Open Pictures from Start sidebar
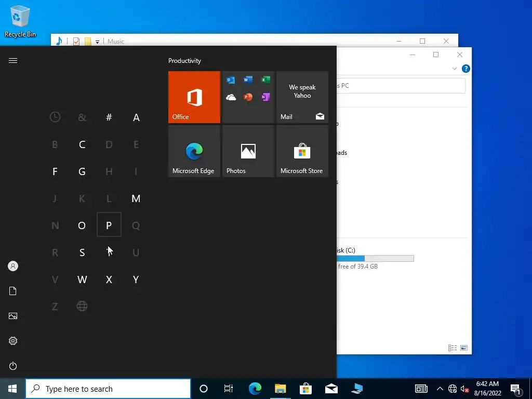 click(13, 316)
